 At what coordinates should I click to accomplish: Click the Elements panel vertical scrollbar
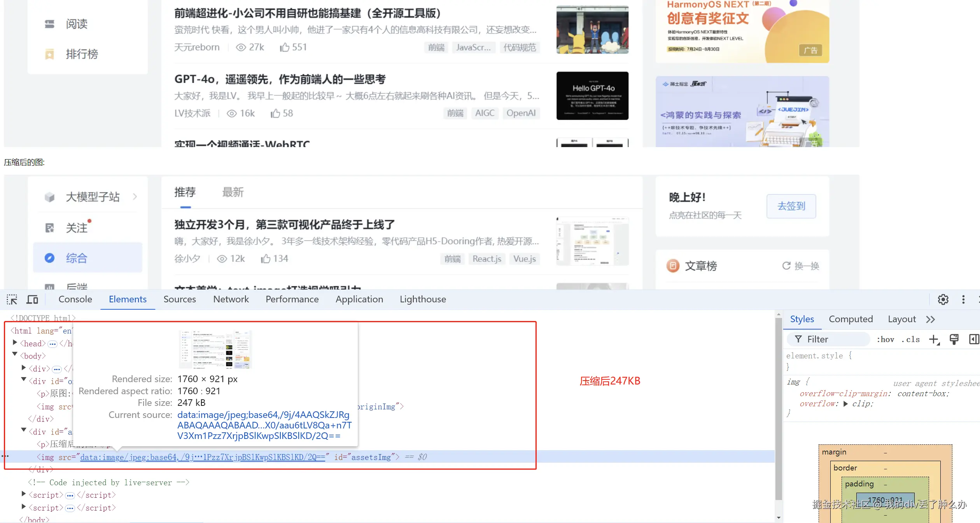(x=778, y=409)
